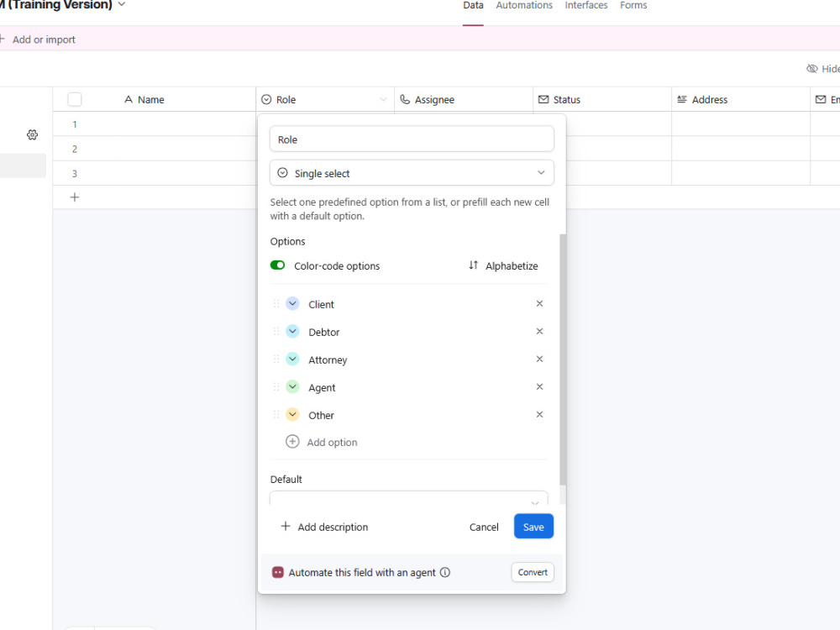Click the Debtor option name

point(324,332)
